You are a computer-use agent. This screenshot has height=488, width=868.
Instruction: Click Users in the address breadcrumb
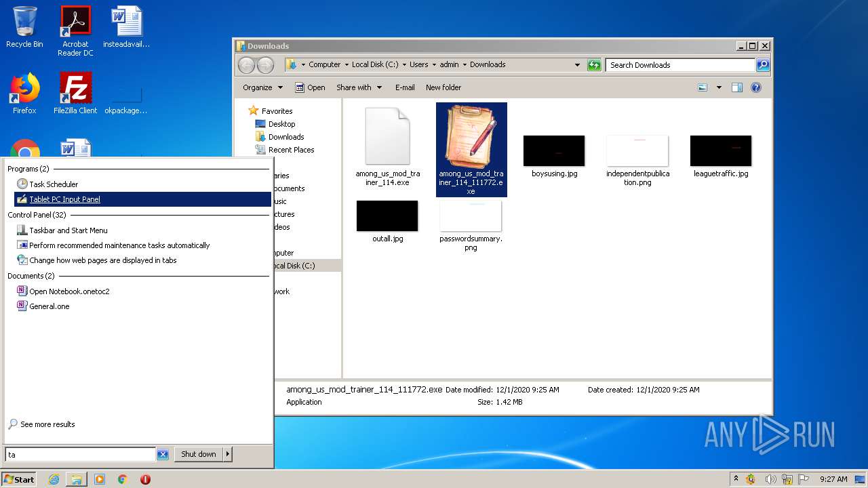pos(418,65)
